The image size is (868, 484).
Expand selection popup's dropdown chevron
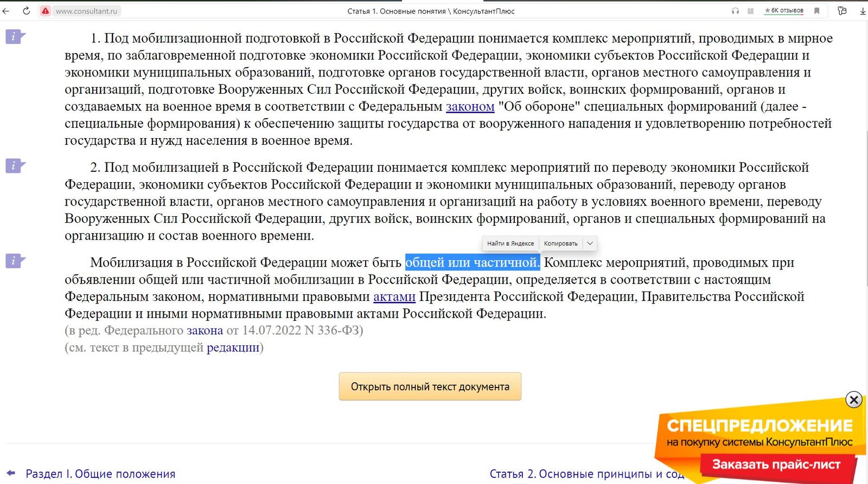click(x=590, y=243)
